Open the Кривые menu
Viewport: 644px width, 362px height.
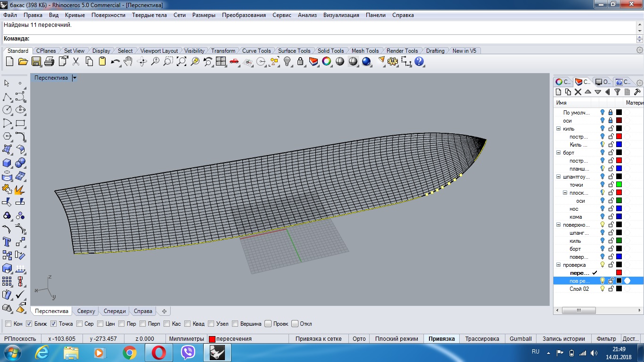[x=75, y=15]
